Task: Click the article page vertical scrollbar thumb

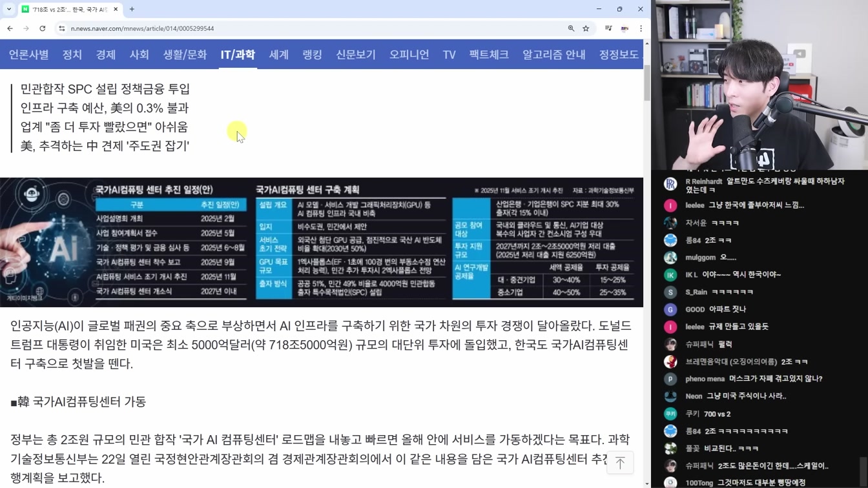Action: tap(647, 83)
